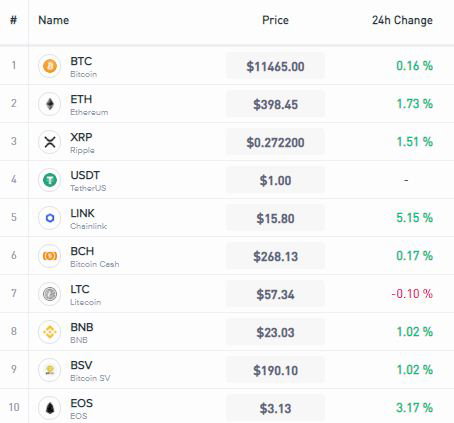Click the Ethereum ETH diamond icon
The width and height of the screenshot is (454, 423).
(x=50, y=104)
